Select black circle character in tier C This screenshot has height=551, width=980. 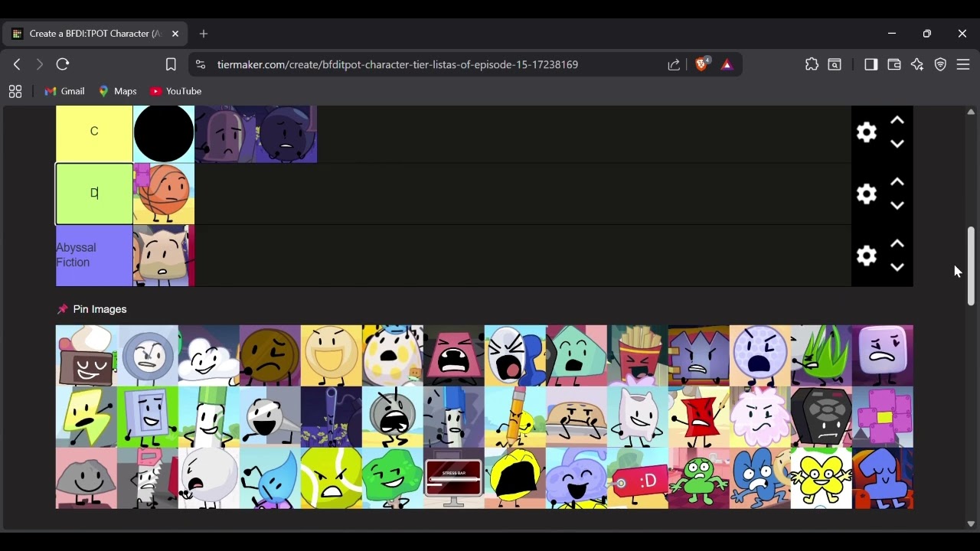pos(164,133)
